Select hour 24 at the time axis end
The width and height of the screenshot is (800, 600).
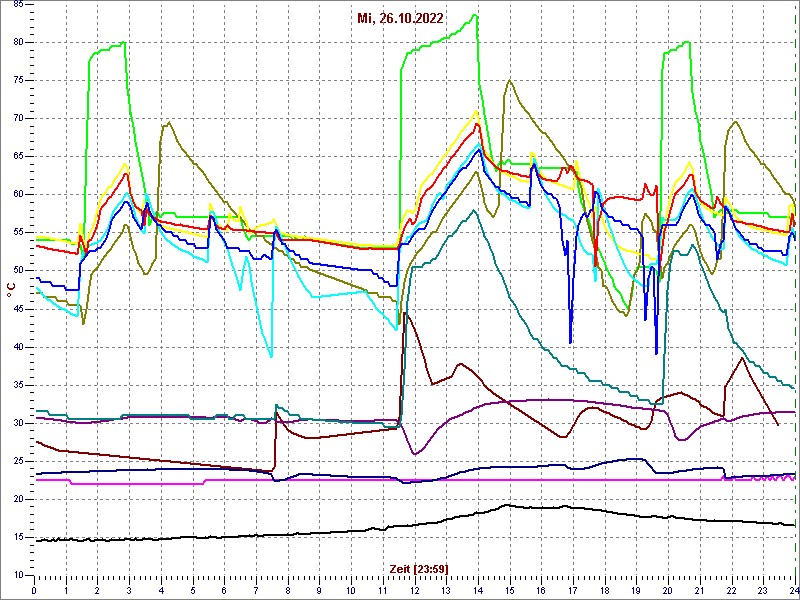pos(794,590)
